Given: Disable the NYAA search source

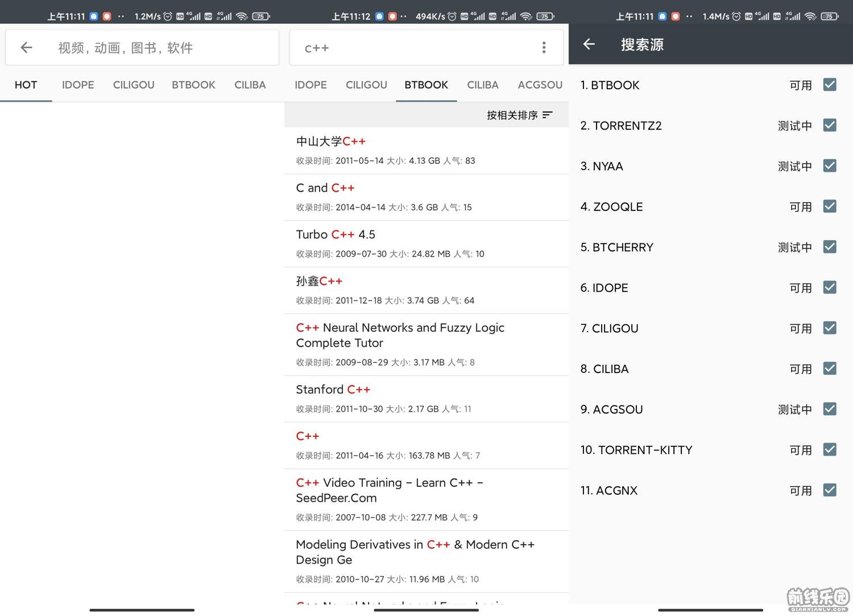Looking at the screenshot, I should pyautogui.click(x=830, y=166).
